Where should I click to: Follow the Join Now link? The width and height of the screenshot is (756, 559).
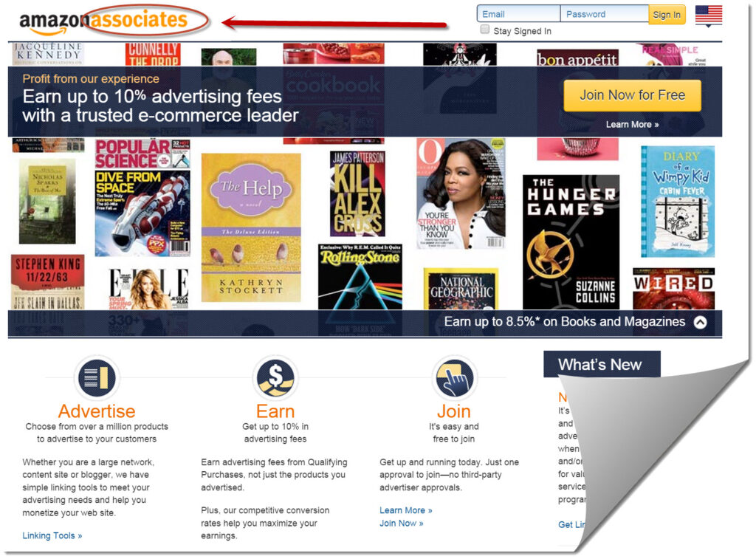tap(401, 524)
